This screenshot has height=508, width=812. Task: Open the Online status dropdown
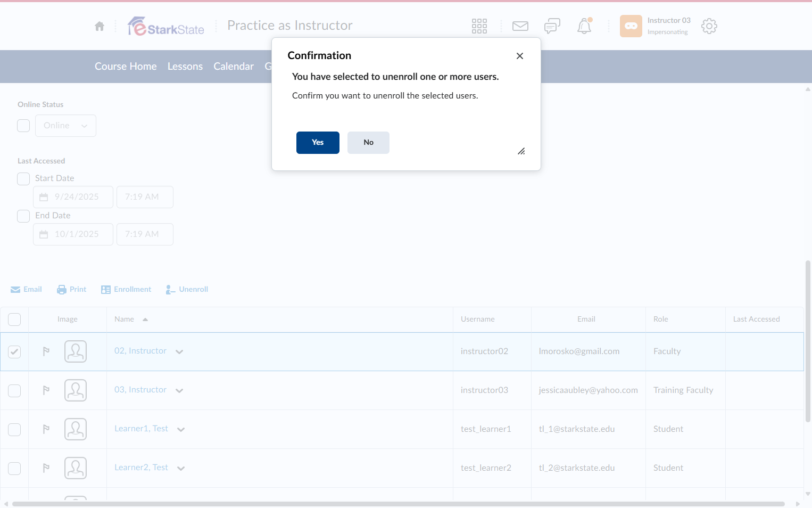pyautogui.click(x=65, y=126)
